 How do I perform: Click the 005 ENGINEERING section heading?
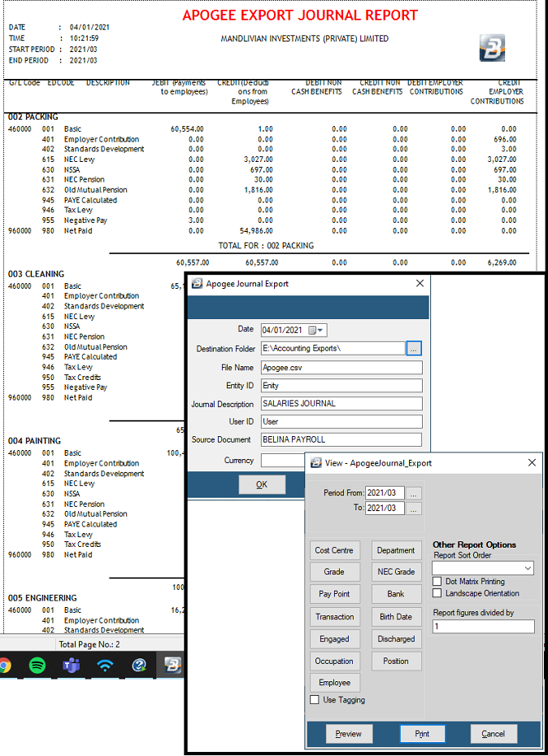(42, 598)
